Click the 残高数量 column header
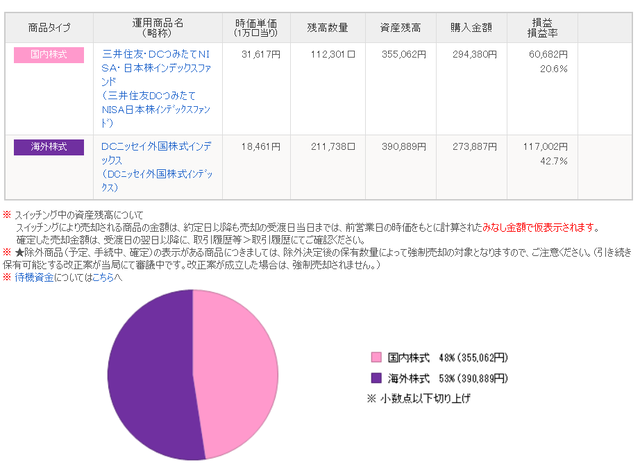 click(328, 28)
